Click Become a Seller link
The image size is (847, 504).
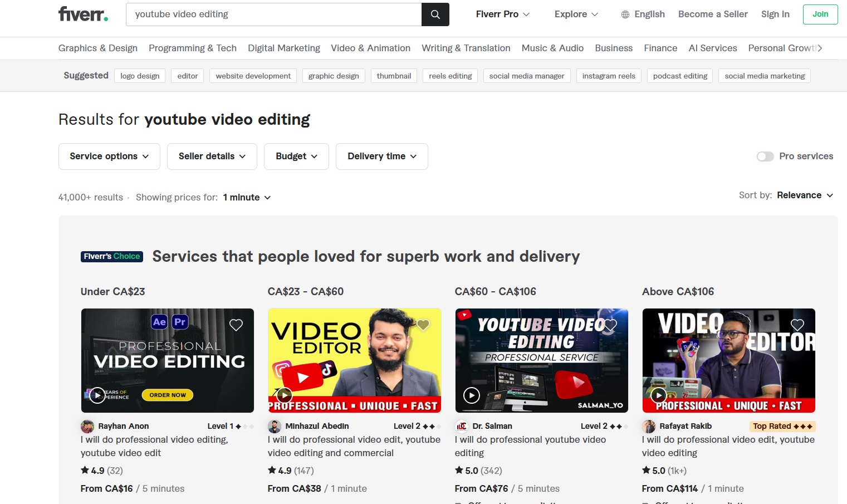click(713, 14)
